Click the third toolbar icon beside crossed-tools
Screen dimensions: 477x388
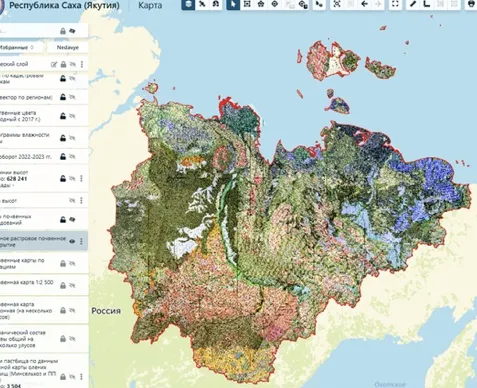(x=216, y=4)
